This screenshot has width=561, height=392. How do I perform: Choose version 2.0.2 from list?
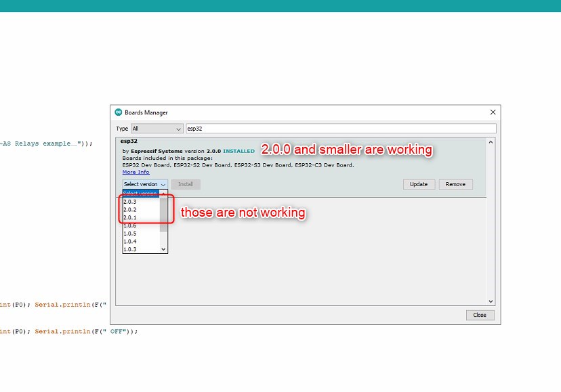(130, 210)
